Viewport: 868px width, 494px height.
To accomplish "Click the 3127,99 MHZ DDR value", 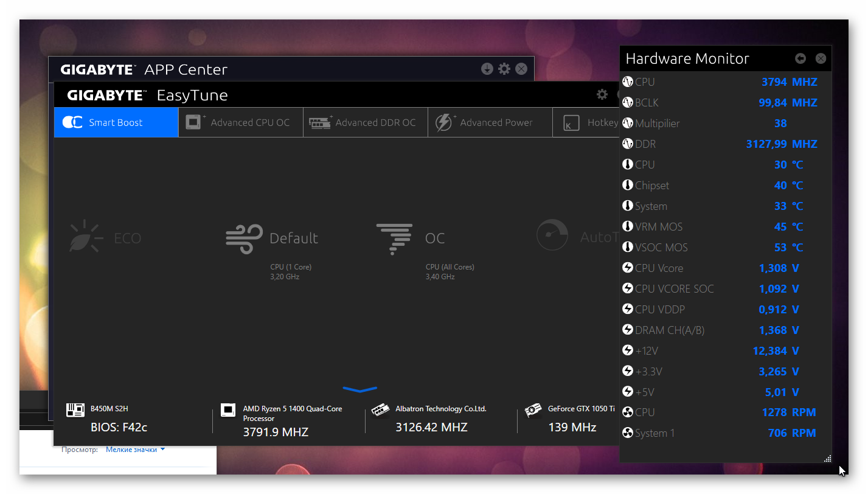I will (x=782, y=144).
